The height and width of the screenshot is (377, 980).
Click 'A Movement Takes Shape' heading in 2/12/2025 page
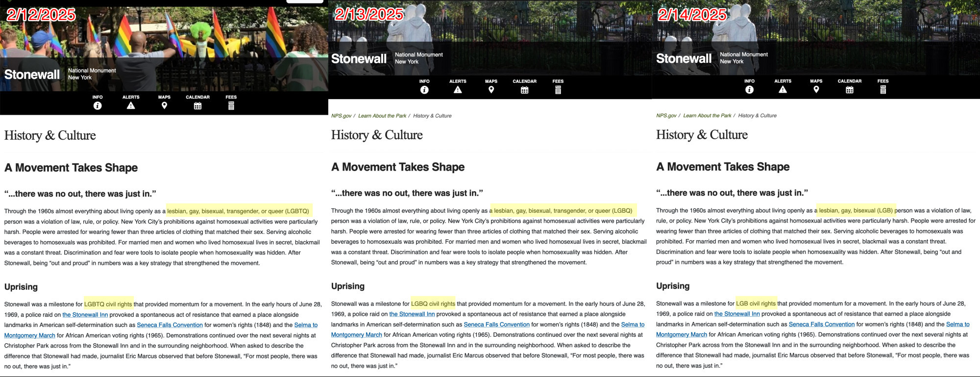coord(71,168)
